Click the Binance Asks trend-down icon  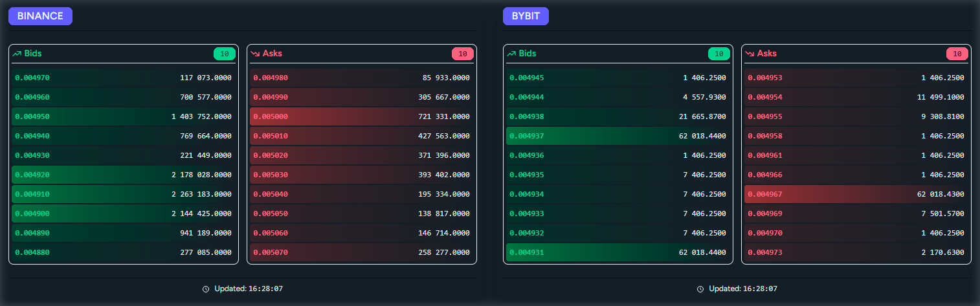click(255, 54)
